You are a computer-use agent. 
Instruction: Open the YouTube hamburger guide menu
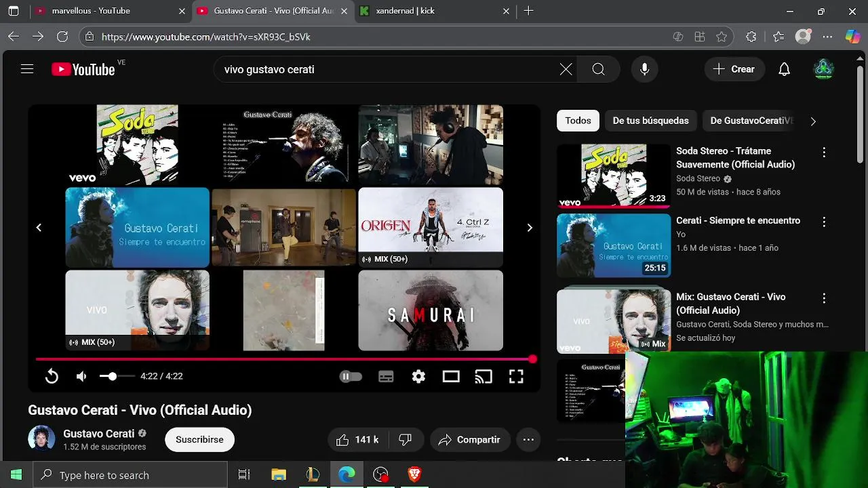[x=27, y=69]
